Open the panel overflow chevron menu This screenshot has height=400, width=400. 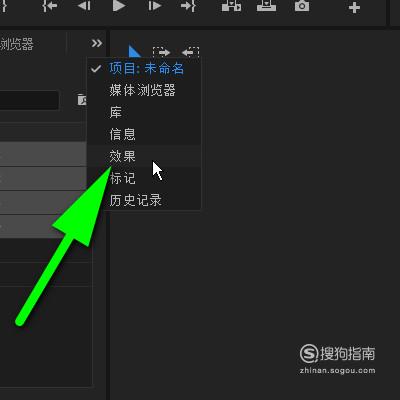point(97,43)
